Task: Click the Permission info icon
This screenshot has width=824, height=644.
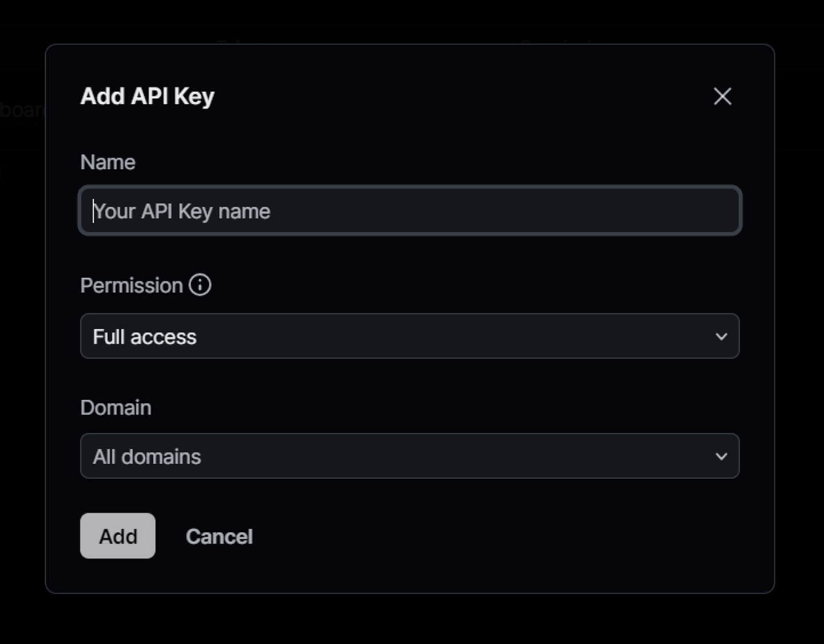Action: click(200, 285)
